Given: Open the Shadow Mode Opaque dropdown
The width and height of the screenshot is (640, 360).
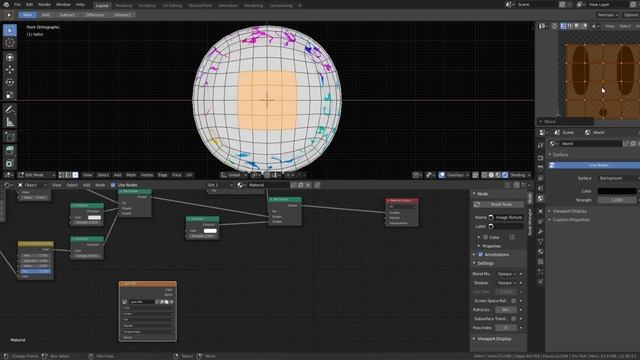Looking at the screenshot, I should point(506,283).
